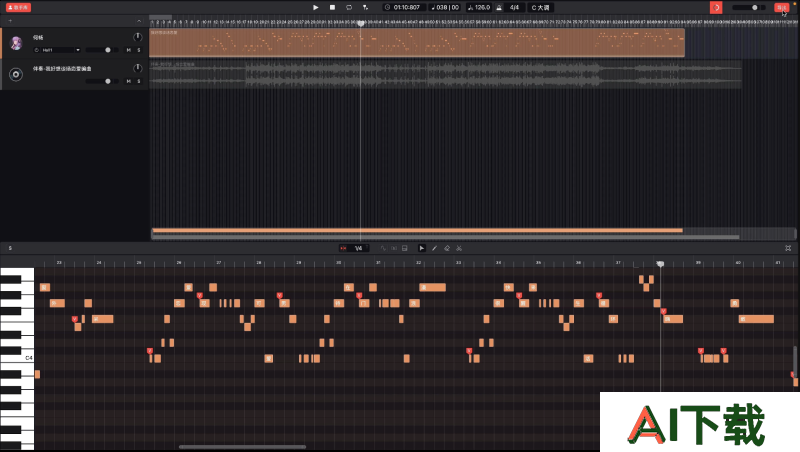This screenshot has width=800, height=452.
Task: Click the red render/refresh icon
Action: [x=716, y=8]
